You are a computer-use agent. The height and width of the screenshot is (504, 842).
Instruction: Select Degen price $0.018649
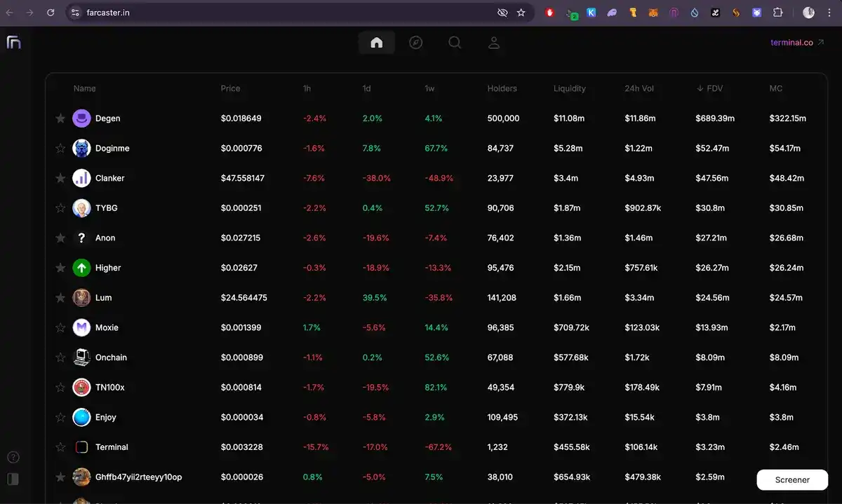coord(241,118)
